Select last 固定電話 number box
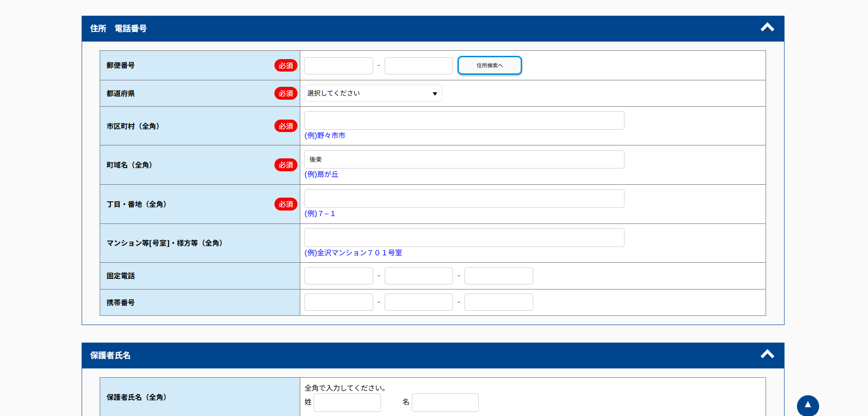This screenshot has height=416, width=868. tap(498, 276)
